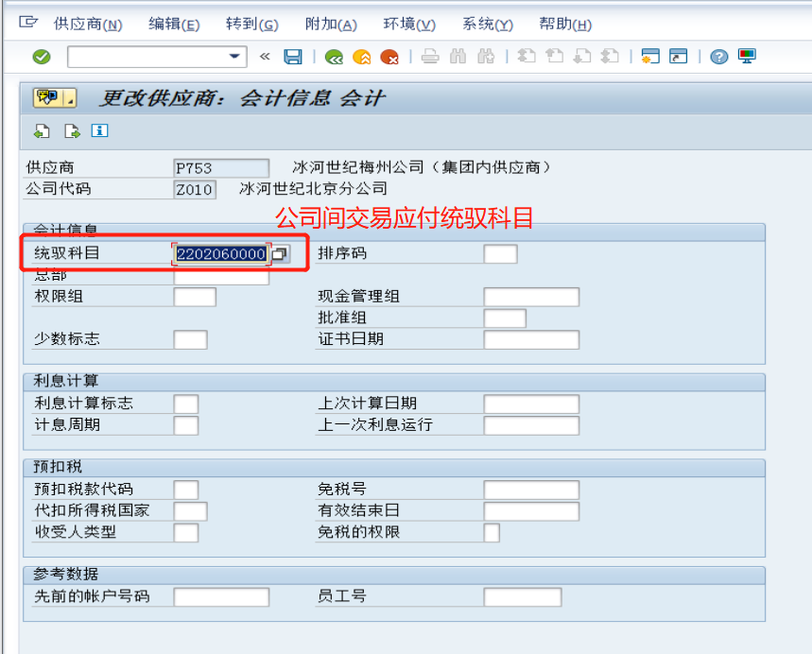This screenshot has height=654, width=812.
Task: Click the Last Page icon
Action: coord(610,56)
